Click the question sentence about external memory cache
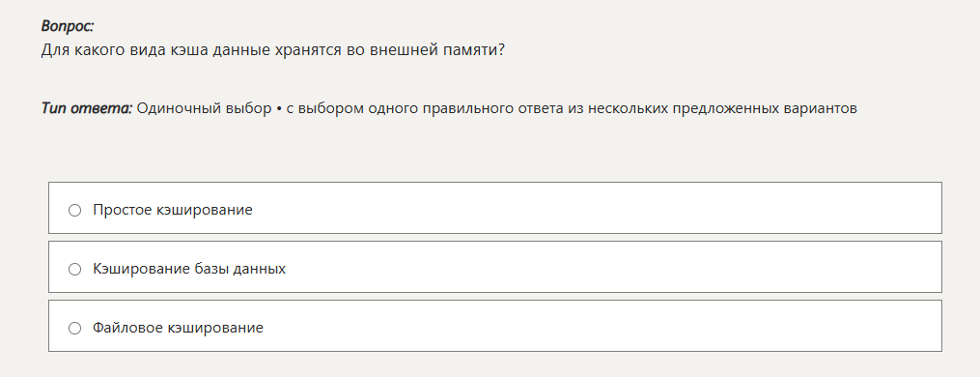Image resolution: width=980 pixels, height=377 pixels. pos(272,50)
